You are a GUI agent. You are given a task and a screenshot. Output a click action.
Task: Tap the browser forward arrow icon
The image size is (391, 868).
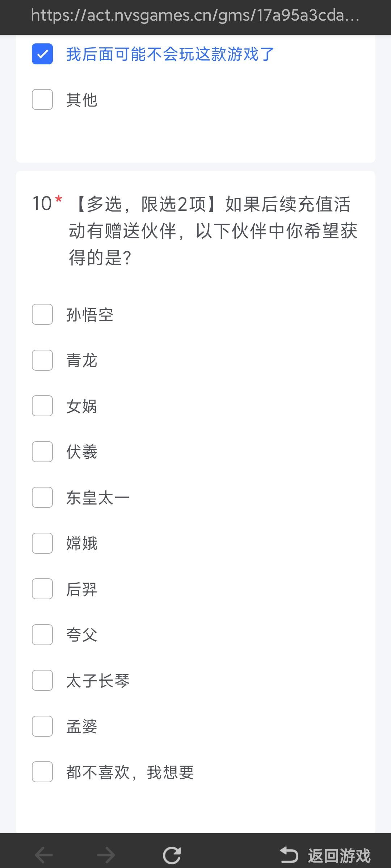tap(106, 855)
